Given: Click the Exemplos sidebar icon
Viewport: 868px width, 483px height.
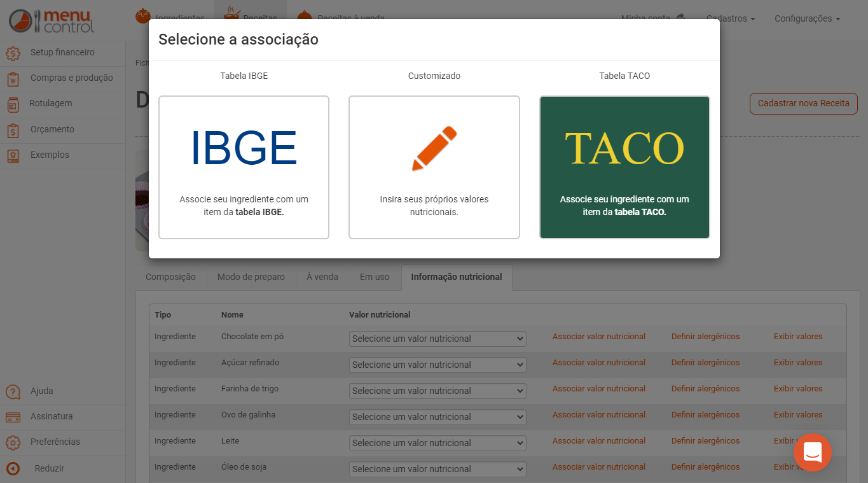Looking at the screenshot, I should (13, 155).
